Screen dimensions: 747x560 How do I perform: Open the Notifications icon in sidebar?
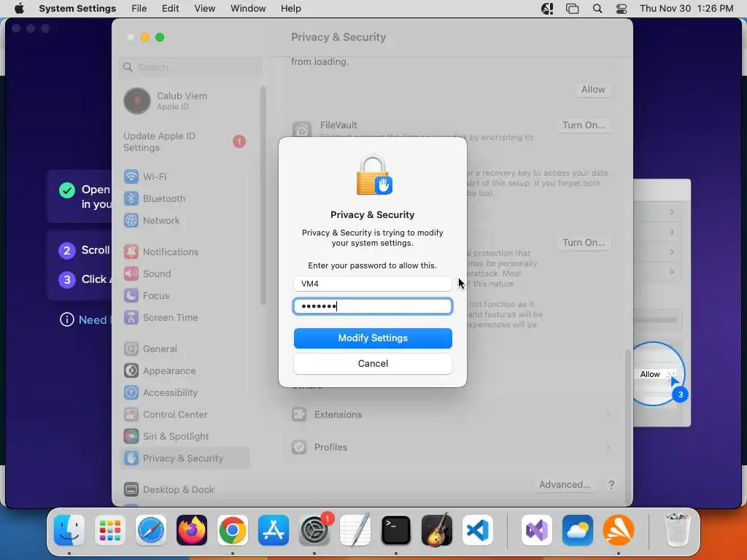[x=131, y=252]
